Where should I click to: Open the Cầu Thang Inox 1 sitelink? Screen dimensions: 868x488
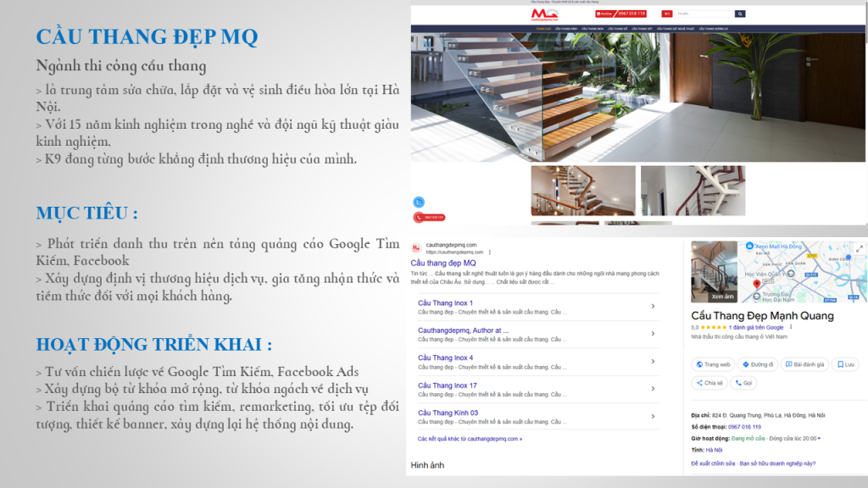tap(445, 303)
